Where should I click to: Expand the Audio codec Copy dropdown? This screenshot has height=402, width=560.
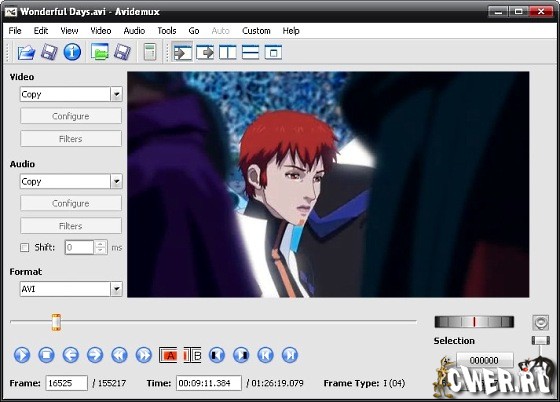point(116,181)
